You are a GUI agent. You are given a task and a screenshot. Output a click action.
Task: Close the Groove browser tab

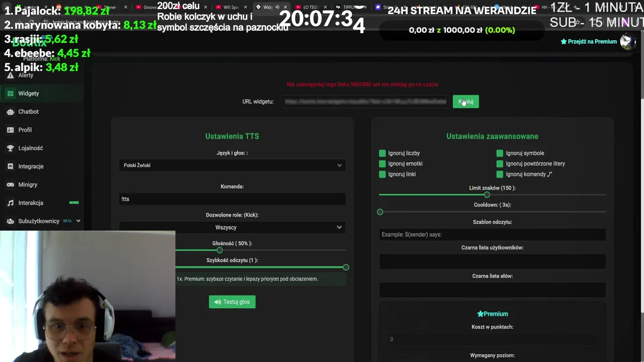(x=165, y=7)
